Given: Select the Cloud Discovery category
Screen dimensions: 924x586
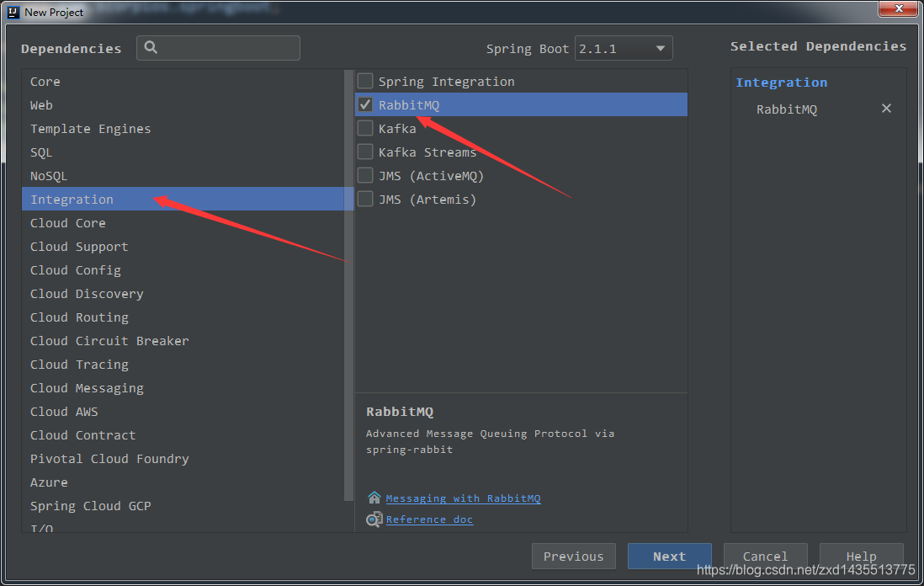Looking at the screenshot, I should point(183,294).
